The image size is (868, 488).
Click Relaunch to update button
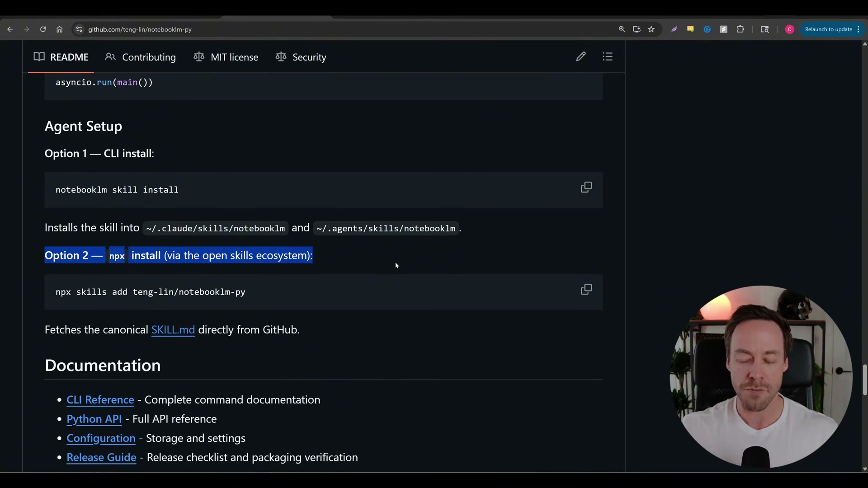(828, 29)
